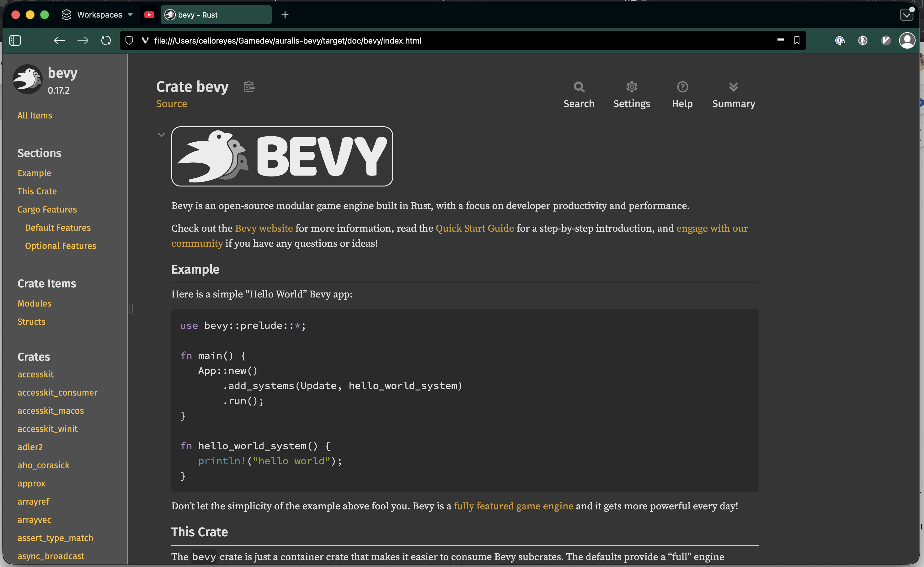Switch to the pinned YouTube tab
This screenshot has height=567, width=924.
point(149,15)
